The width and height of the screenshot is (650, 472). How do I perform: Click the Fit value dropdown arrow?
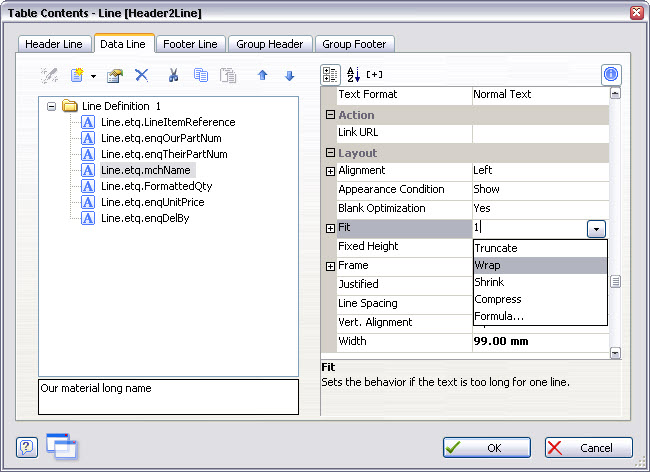(x=596, y=229)
